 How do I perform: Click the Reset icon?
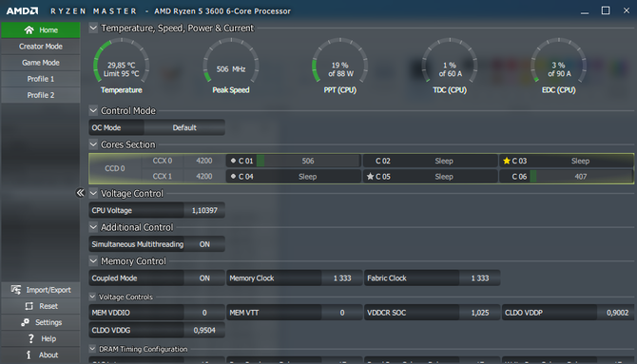pyautogui.click(x=29, y=306)
